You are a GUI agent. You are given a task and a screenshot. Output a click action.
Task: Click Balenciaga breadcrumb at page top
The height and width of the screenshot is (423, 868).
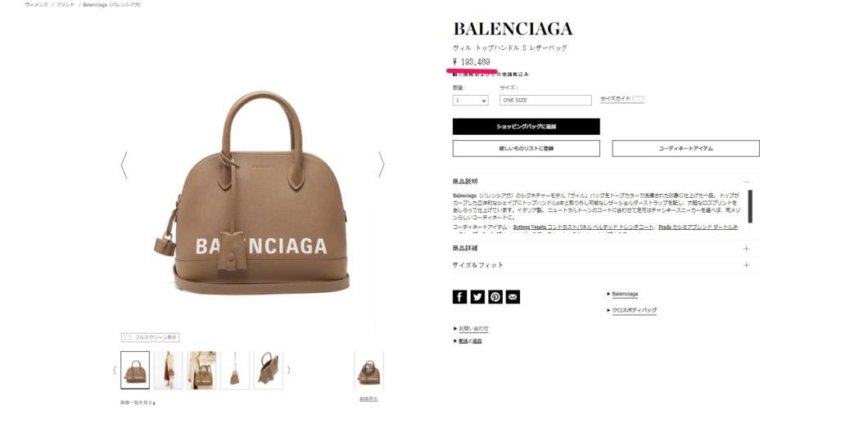click(x=112, y=4)
